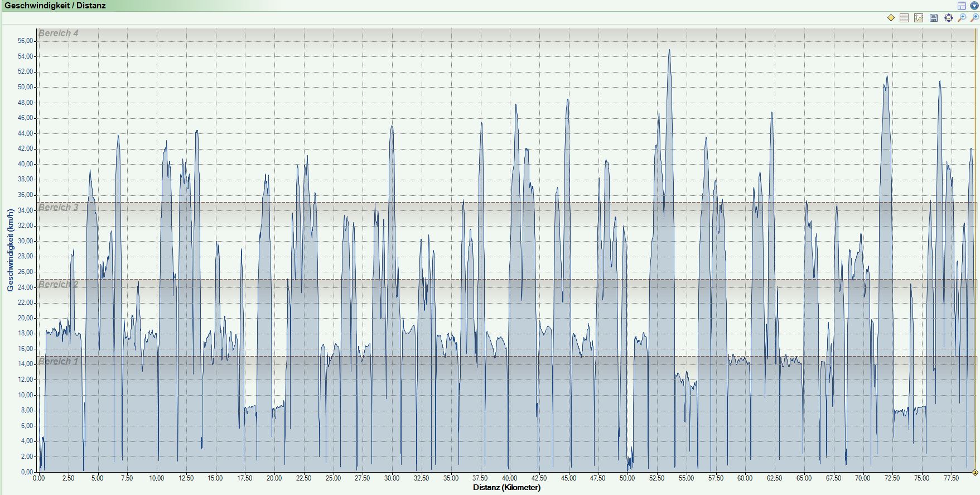Select the Bereich 1 zone label
The width and height of the screenshot is (980, 495).
pyautogui.click(x=59, y=362)
